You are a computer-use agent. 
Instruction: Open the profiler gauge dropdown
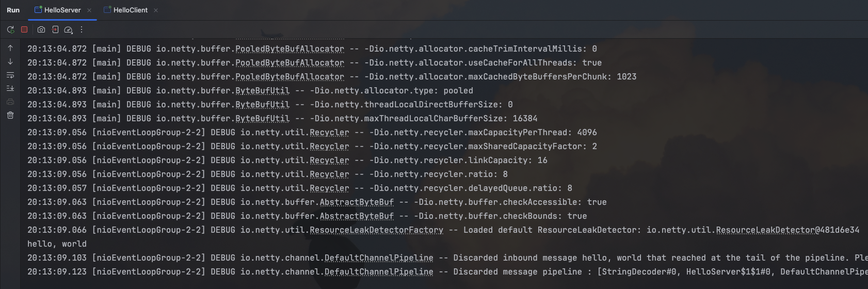(x=68, y=30)
